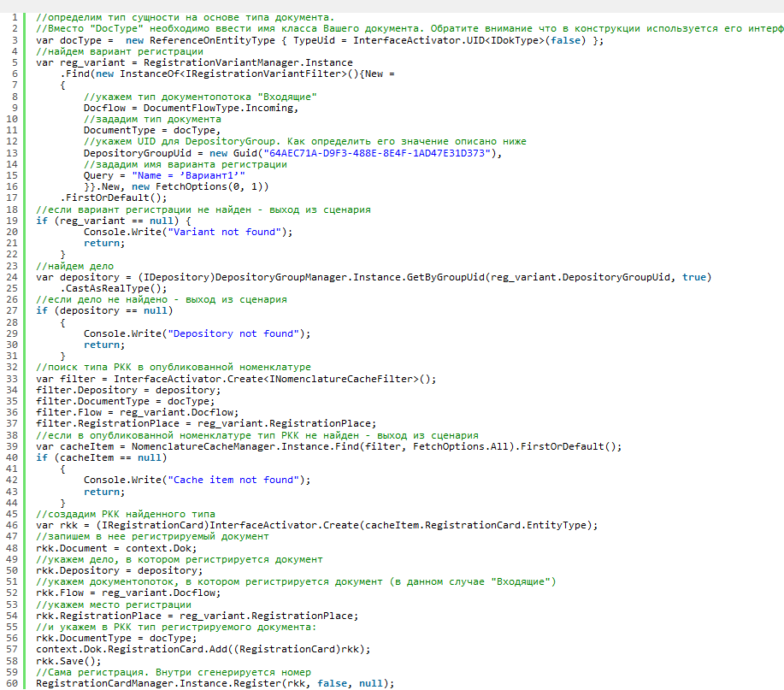Click the string "Variant not found"
Viewport: 784px width, 690px height.
[225, 232]
